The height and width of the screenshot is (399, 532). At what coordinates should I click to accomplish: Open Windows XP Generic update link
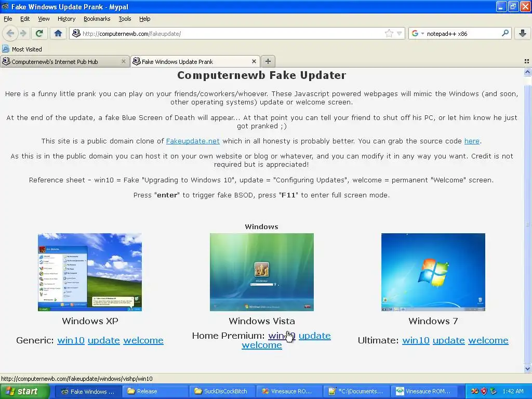pos(104,340)
